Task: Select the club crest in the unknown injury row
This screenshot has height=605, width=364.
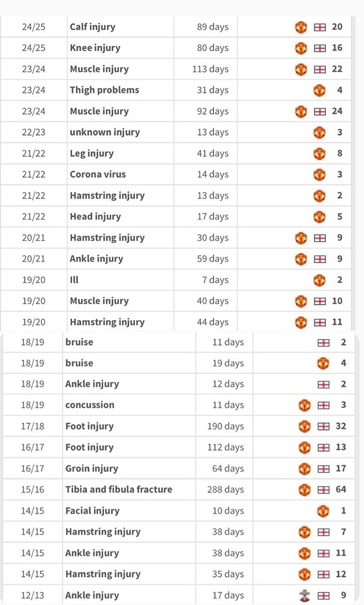Action: 319,132
